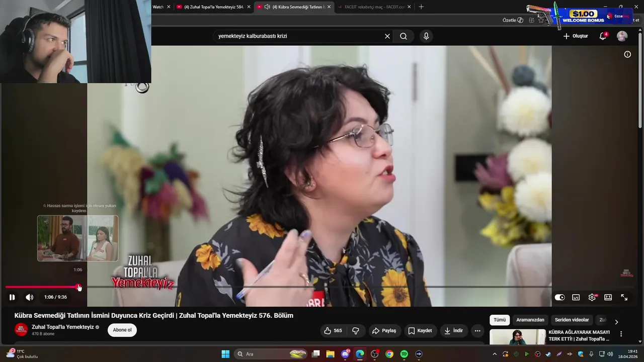
Task: Click the Özetle summarize button
Action: (x=513, y=20)
